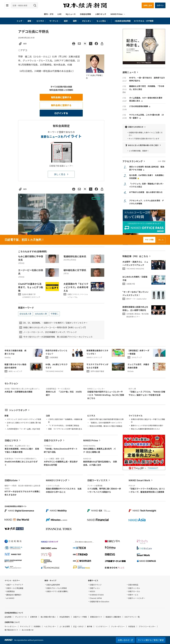The height and width of the screenshot is (644, 170).
Task: Expand the ビジネス navigation dropdown
Action: pos(41,21)
